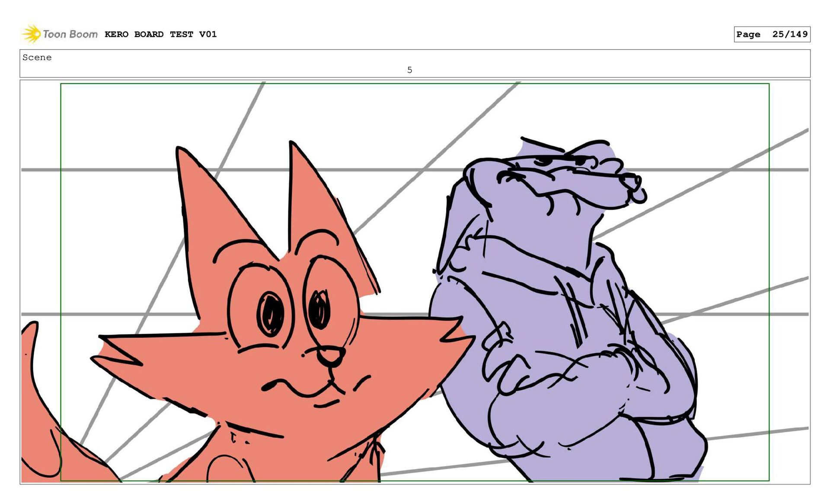Image resolution: width=830 pixels, height=504 pixels.
Task: Click the orange fox's right eye
Action: click(x=319, y=309)
